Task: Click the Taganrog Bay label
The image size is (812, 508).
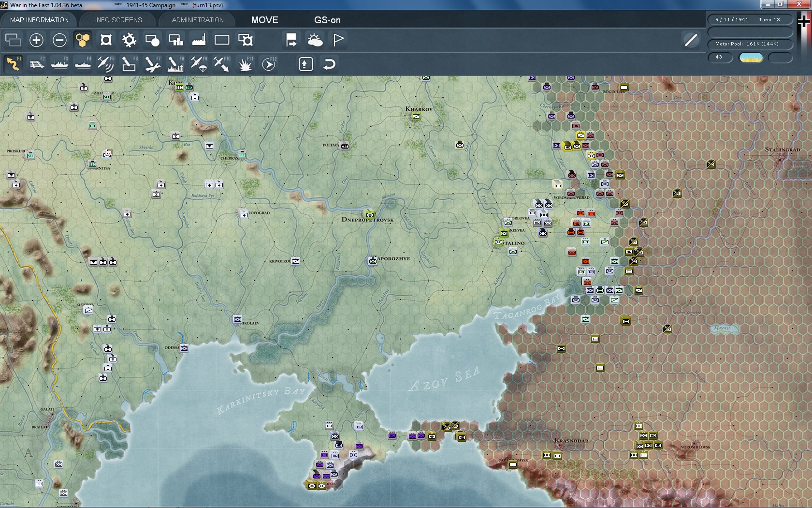Action: pos(526,307)
